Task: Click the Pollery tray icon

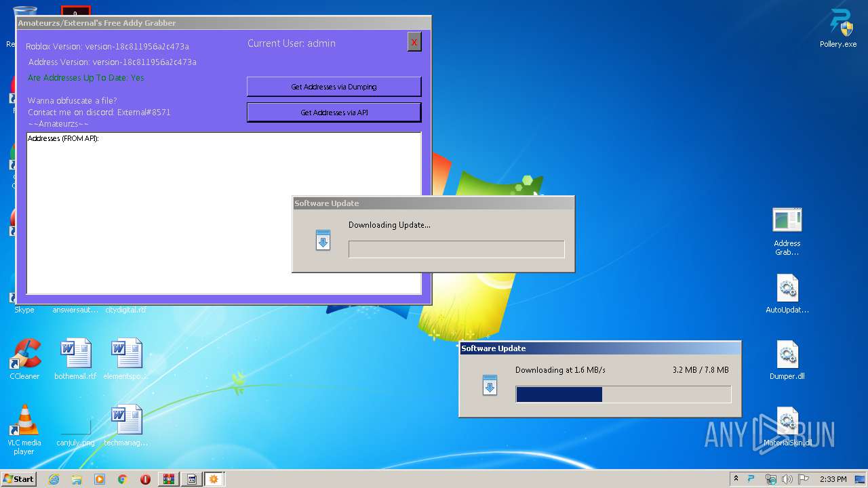Action: coord(751,479)
